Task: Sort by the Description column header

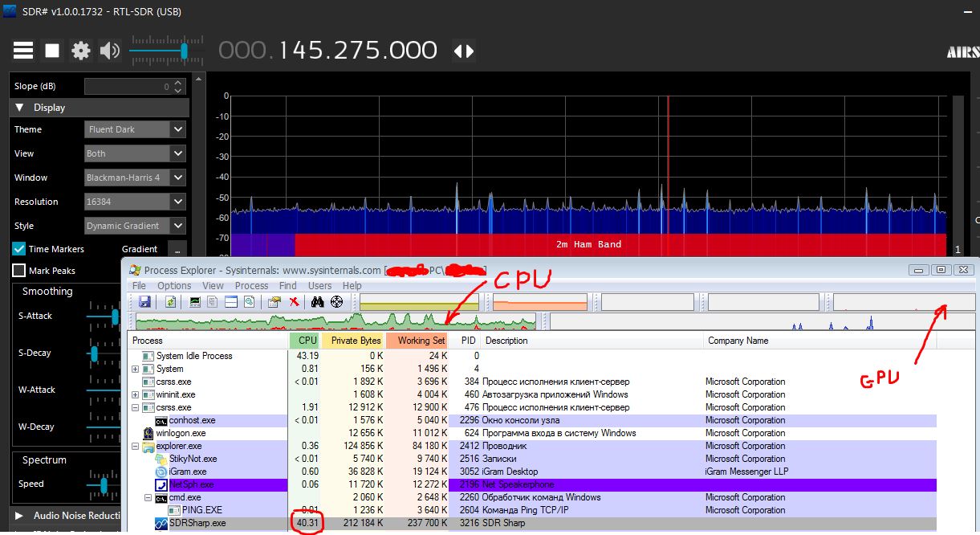Action: (592, 341)
